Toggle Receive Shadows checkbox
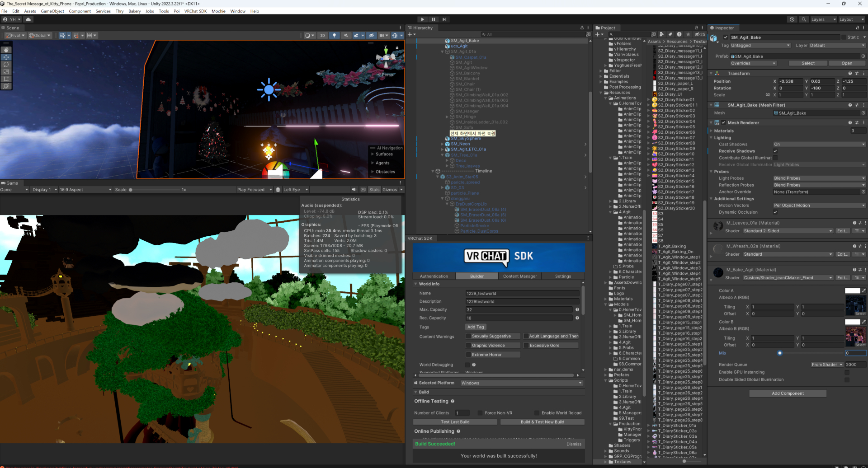Screen dimensions: 868x468 pyautogui.click(x=775, y=151)
